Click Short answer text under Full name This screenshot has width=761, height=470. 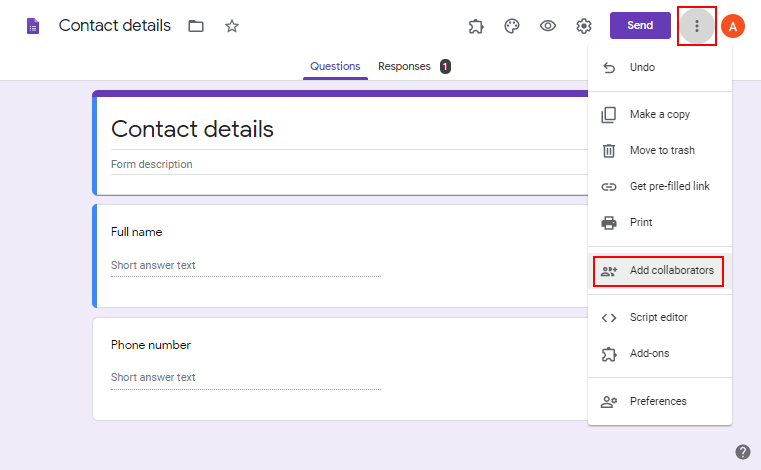click(x=153, y=266)
